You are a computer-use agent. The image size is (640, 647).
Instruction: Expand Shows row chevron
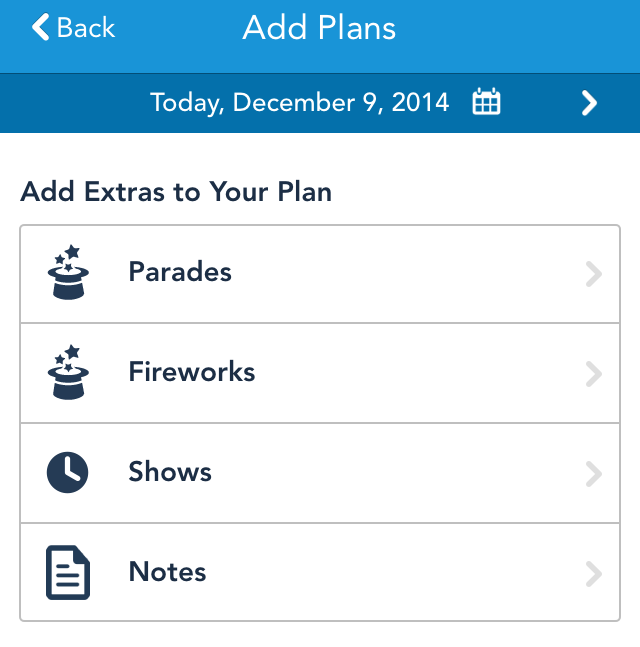click(x=594, y=473)
